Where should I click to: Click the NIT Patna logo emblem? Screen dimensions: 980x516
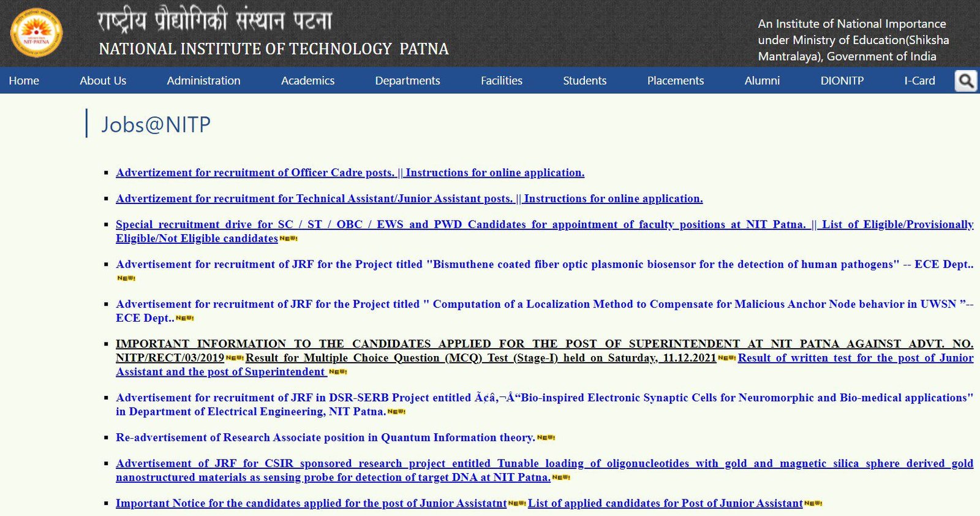pos(36,33)
